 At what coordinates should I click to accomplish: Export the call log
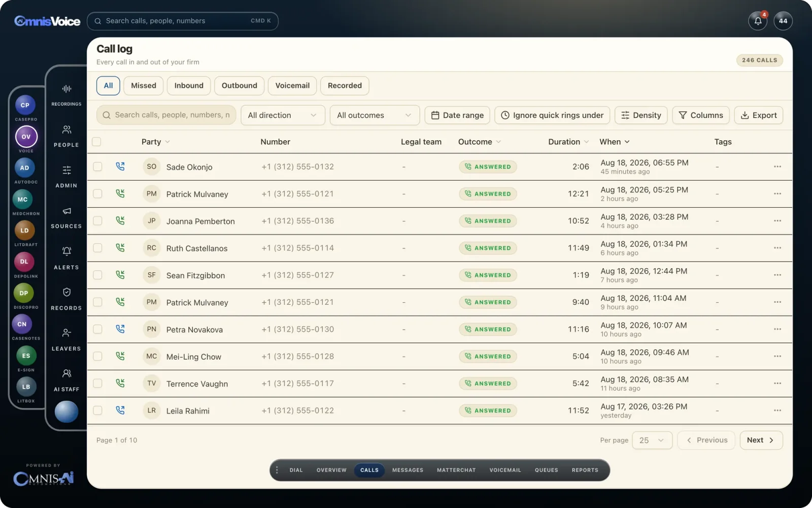(759, 115)
